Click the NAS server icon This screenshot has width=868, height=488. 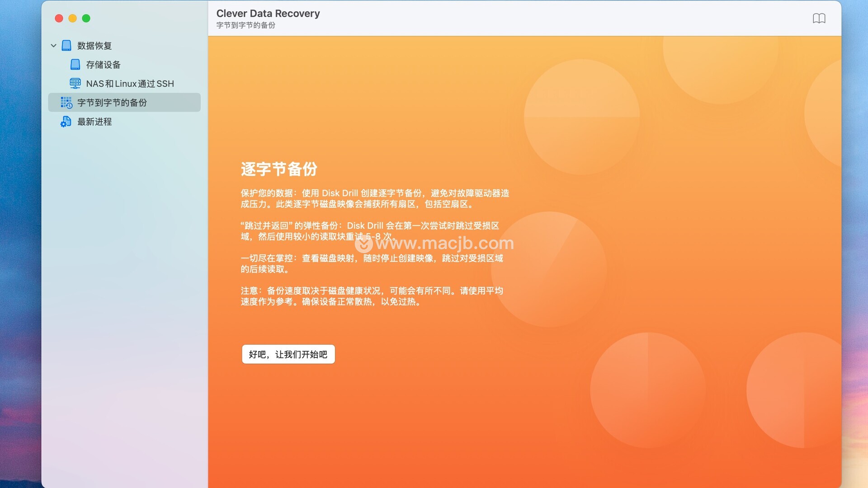(x=75, y=84)
